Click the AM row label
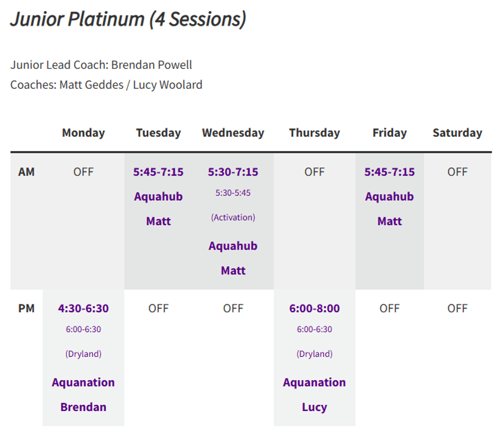Screen dimensions: 504x439 pyautogui.click(x=26, y=172)
